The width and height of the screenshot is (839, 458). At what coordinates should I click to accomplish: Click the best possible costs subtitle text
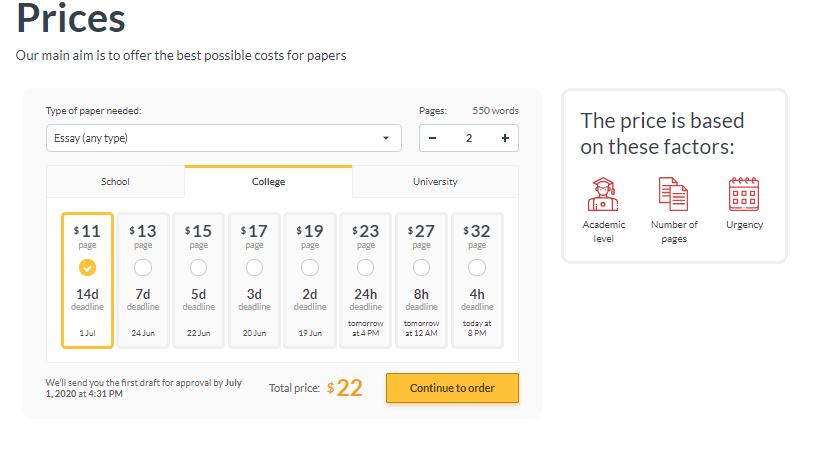click(x=181, y=56)
